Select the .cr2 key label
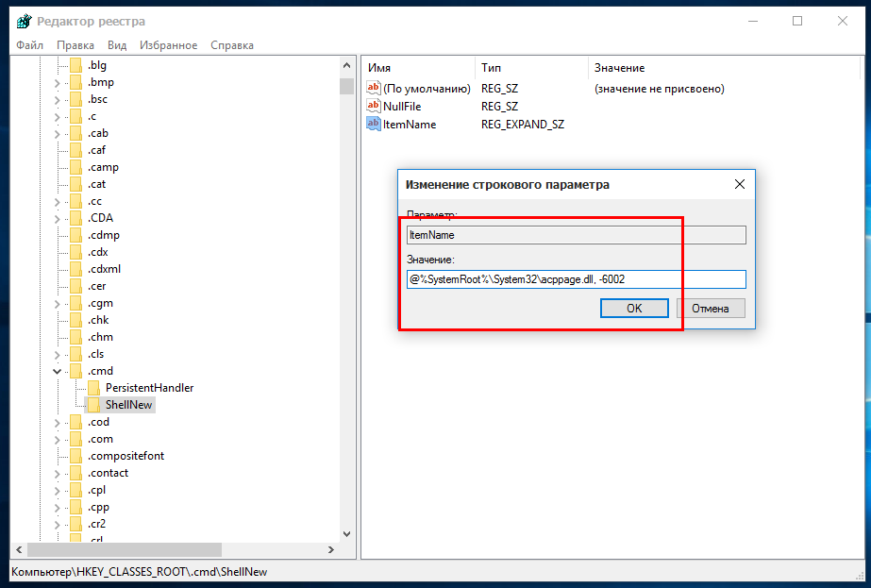Screen dimensions: 871x588 pyautogui.click(x=96, y=524)
